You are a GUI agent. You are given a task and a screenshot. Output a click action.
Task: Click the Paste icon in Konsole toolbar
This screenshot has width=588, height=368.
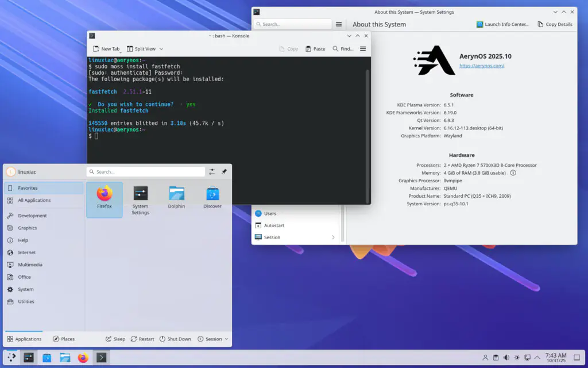click(x=315, y=49)
